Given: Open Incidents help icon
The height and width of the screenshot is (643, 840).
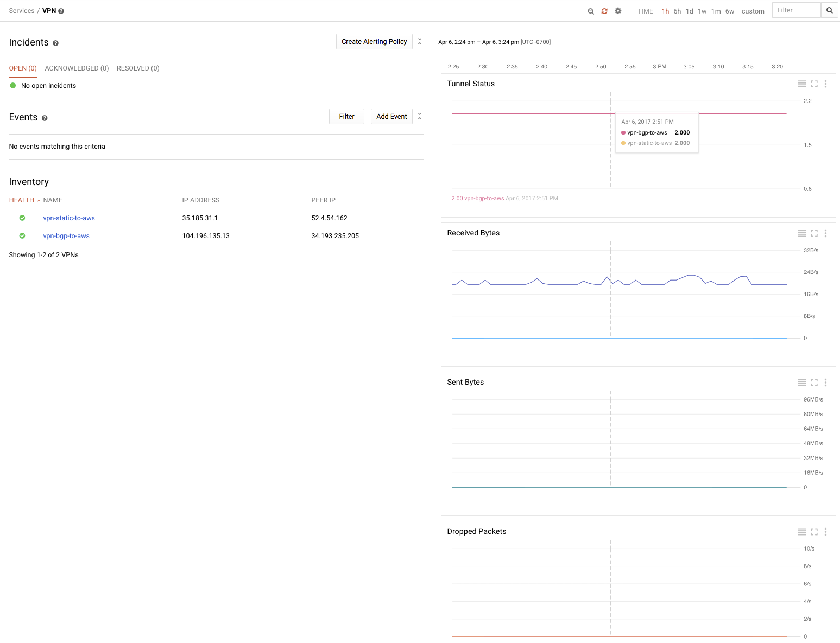Looking at the screenshot, I should click(55, 43).
